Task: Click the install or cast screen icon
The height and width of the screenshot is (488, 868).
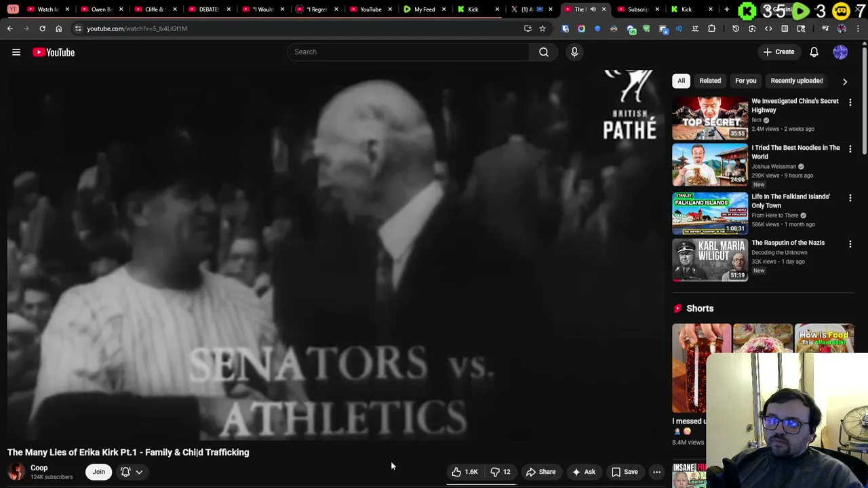Action: [528, 28]
